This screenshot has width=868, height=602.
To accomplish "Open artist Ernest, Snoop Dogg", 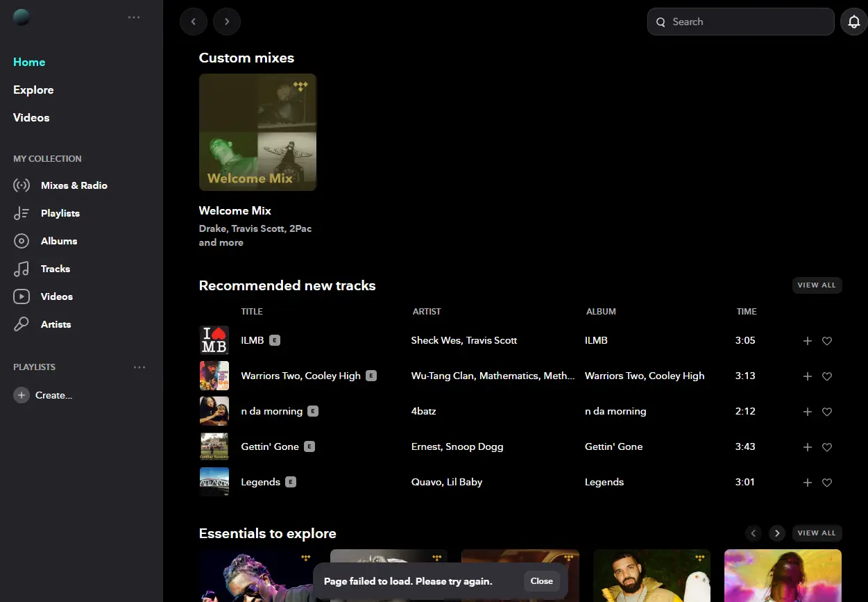I will (457, 446).
